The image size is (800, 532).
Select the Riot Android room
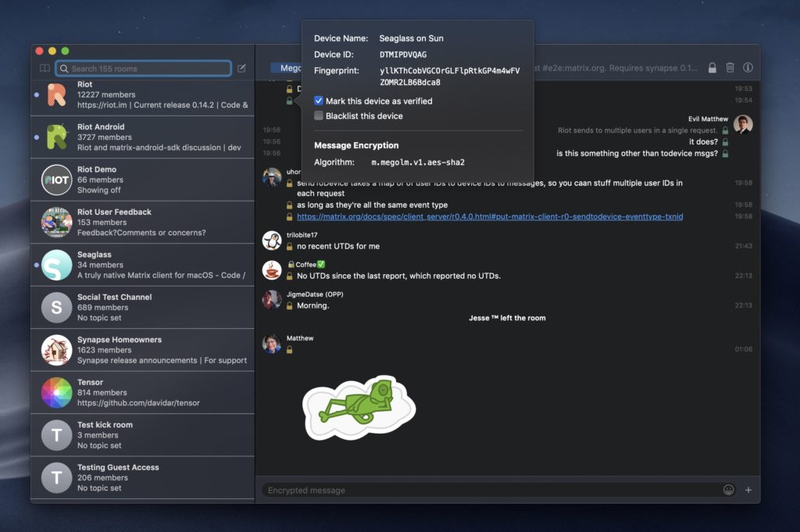tap(142, 137)
